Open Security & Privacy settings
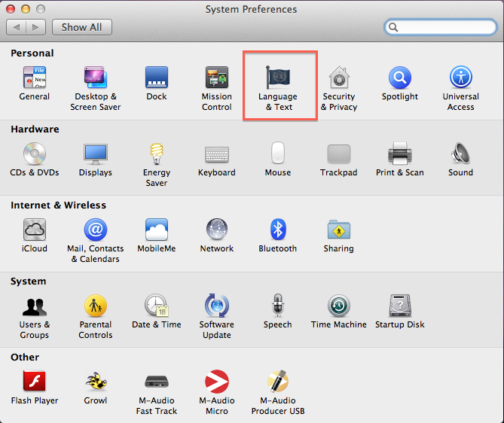Screen dimensions: 504x423 [339, 78]
